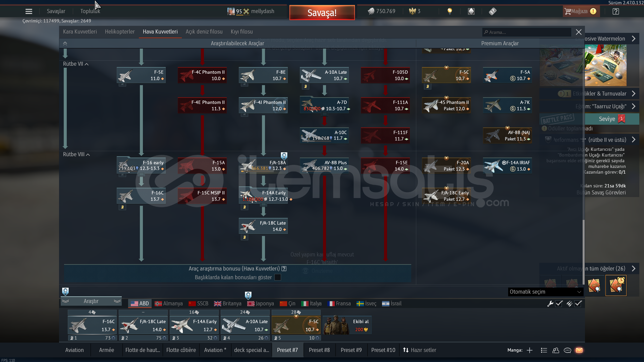Screen dimensions: 644x362
Task: Select Almanya nation flag
Action: click(169, 303)
